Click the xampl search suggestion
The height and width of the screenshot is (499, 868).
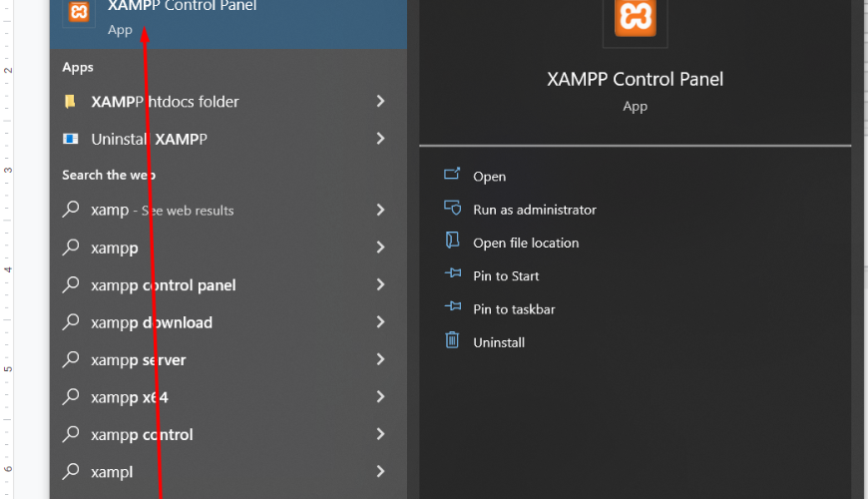click(228, 472)
